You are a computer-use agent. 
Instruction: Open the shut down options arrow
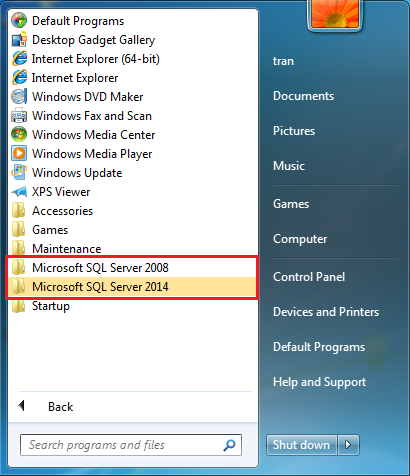coord(348,445)
